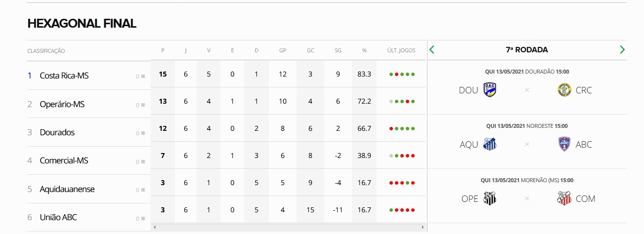Click the Costa Rica CRC team crest
The width and height of the screenshot is (644, 234).
(x=564, y=90)
